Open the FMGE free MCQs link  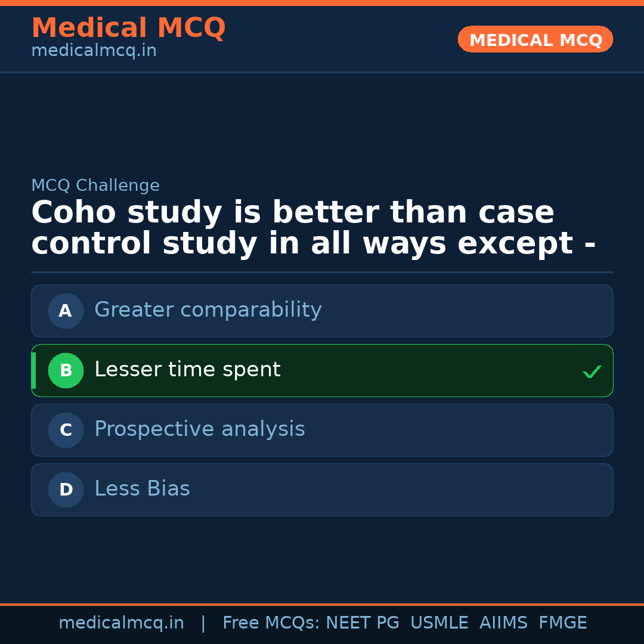562,623
